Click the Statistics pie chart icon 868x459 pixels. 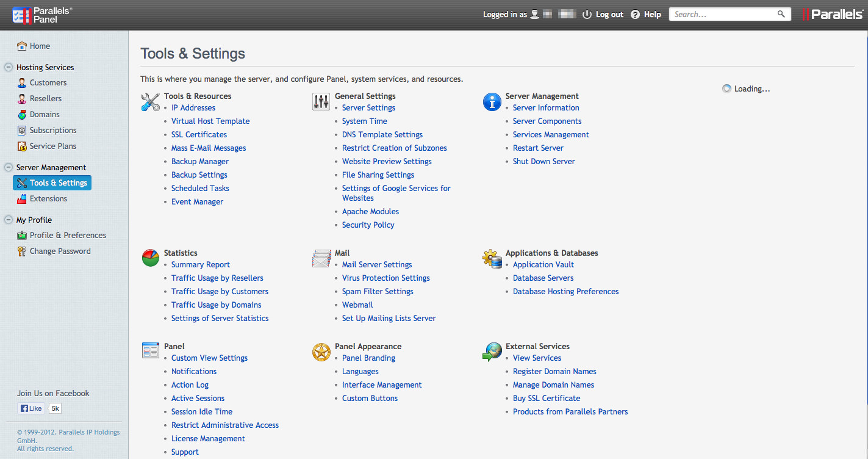(150, 258)
